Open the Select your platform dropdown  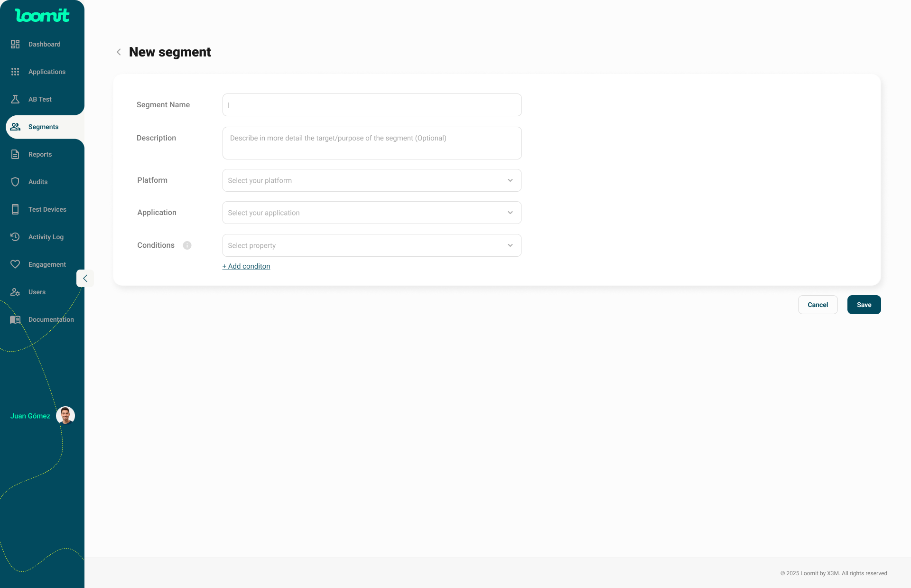tap(372, 180)
